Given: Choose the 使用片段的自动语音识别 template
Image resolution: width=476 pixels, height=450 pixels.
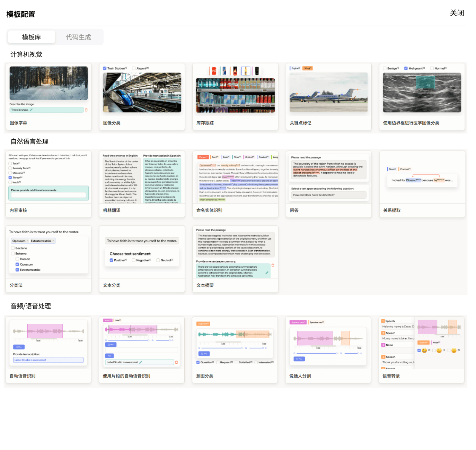Looking at the screenshot, I should pyautogui.click(x=142, y=349).
